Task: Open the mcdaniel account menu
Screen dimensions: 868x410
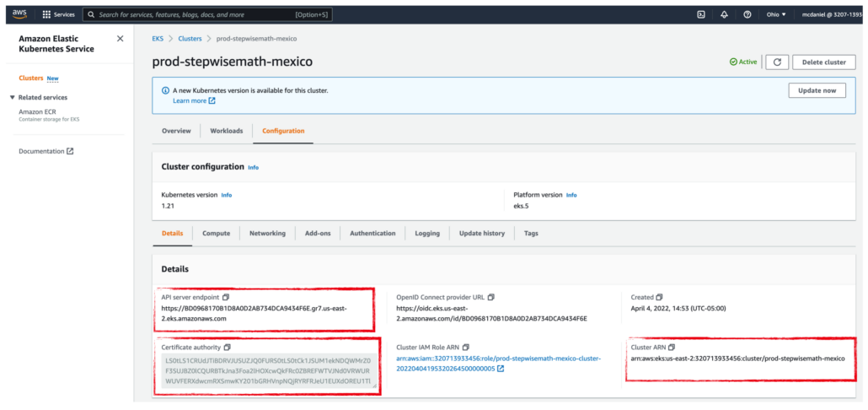Action: pos(832,14)
